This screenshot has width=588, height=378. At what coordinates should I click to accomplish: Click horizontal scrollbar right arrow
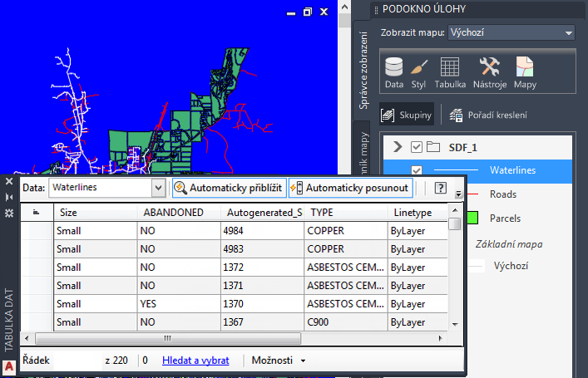pyautogui.click(x=440, y=338)
